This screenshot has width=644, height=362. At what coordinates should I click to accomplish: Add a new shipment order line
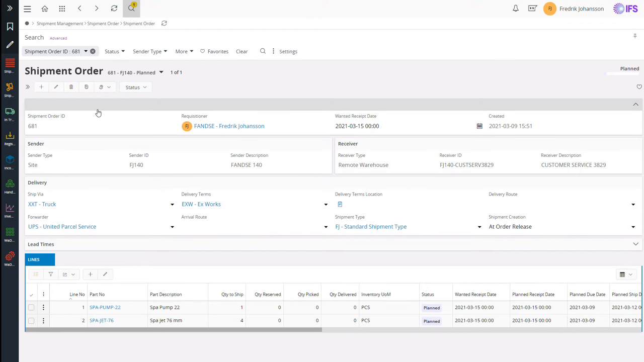pos(90,274)
